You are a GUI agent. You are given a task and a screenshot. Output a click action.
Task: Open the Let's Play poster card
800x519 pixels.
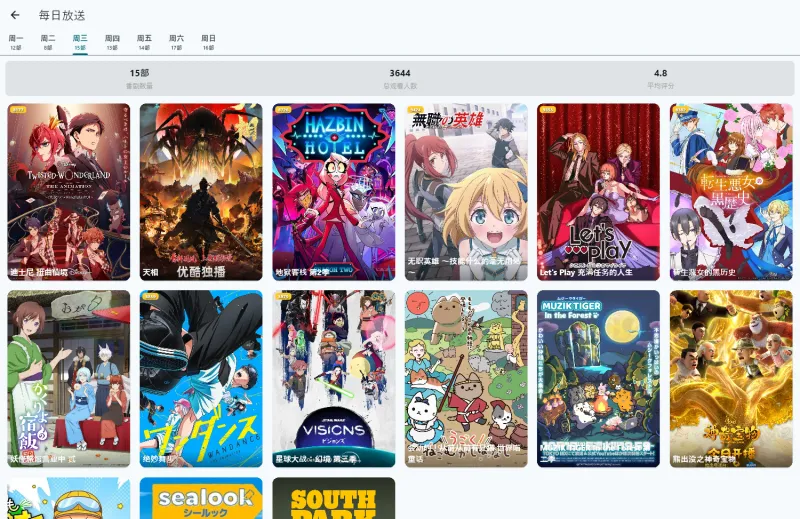tap(598, 192)
